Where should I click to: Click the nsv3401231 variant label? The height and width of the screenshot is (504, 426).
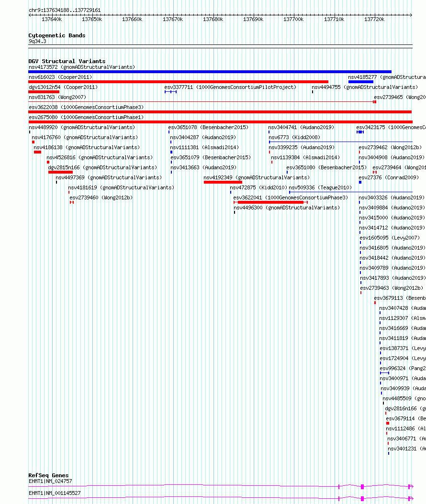pos(407,449)
